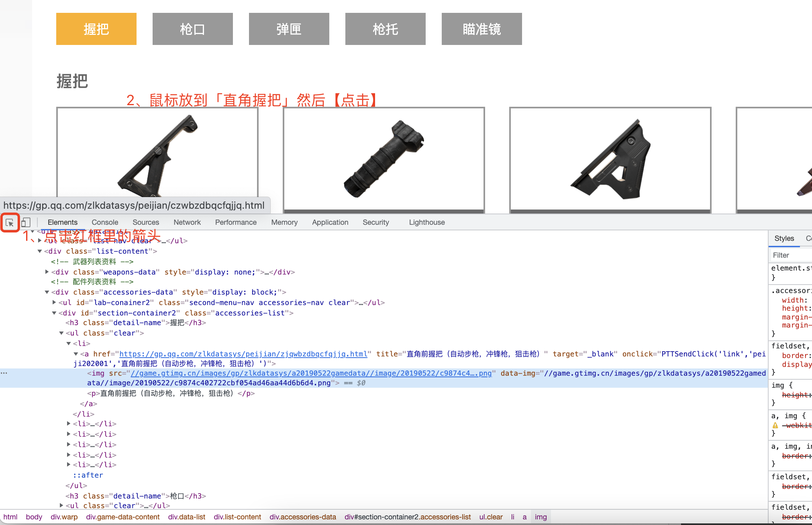Image resolution: width=812 pixels, height=525 pixels.
Task: Collapse the section-container2 div node
Action: point(54,313)
